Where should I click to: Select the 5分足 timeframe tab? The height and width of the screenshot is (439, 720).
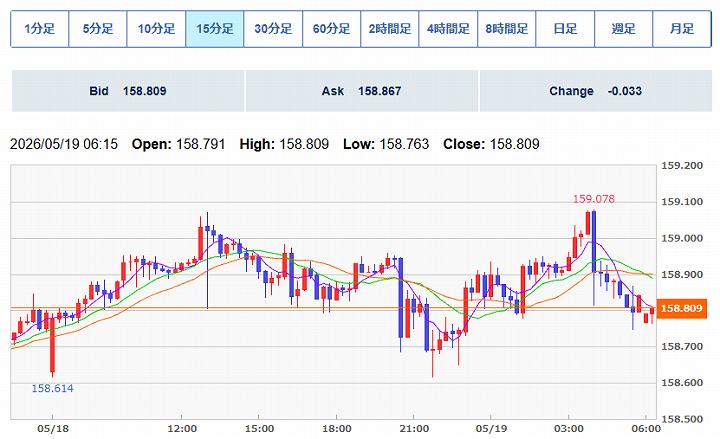pyautogui.click(x=98, y=29)
